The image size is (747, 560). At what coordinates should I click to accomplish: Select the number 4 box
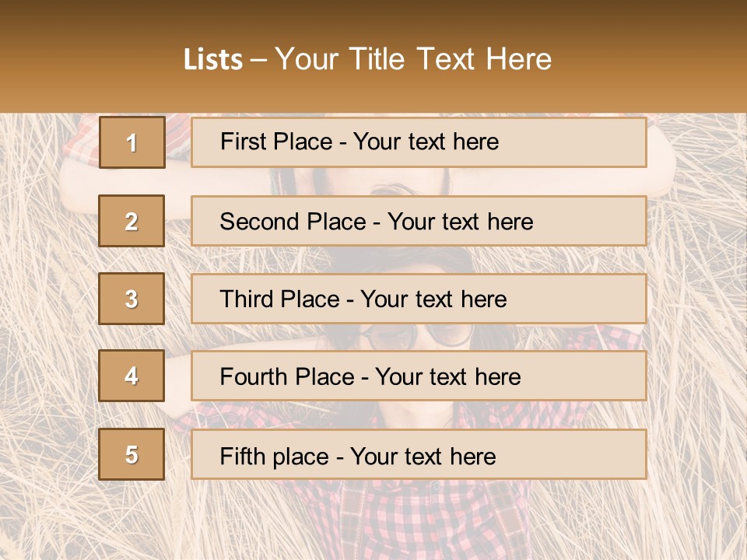pyautogui.click(x=132, y=376)
